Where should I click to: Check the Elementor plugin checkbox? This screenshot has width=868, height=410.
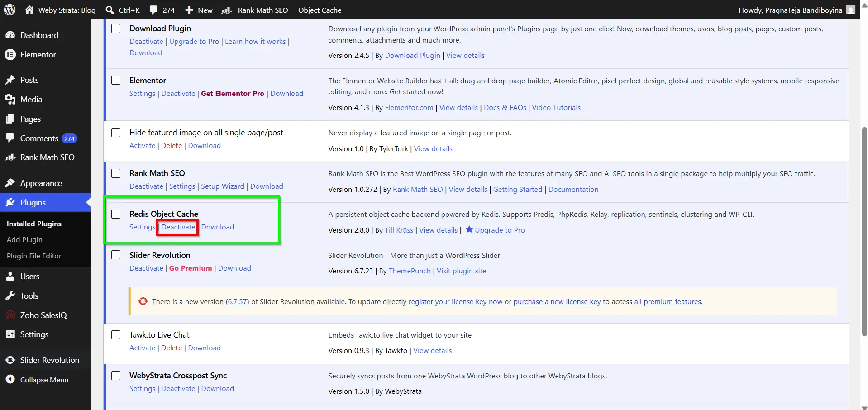(116, 80)
